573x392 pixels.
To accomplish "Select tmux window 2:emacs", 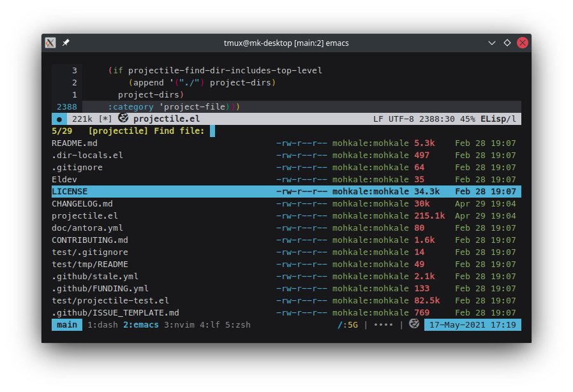I will coord(140,325).
